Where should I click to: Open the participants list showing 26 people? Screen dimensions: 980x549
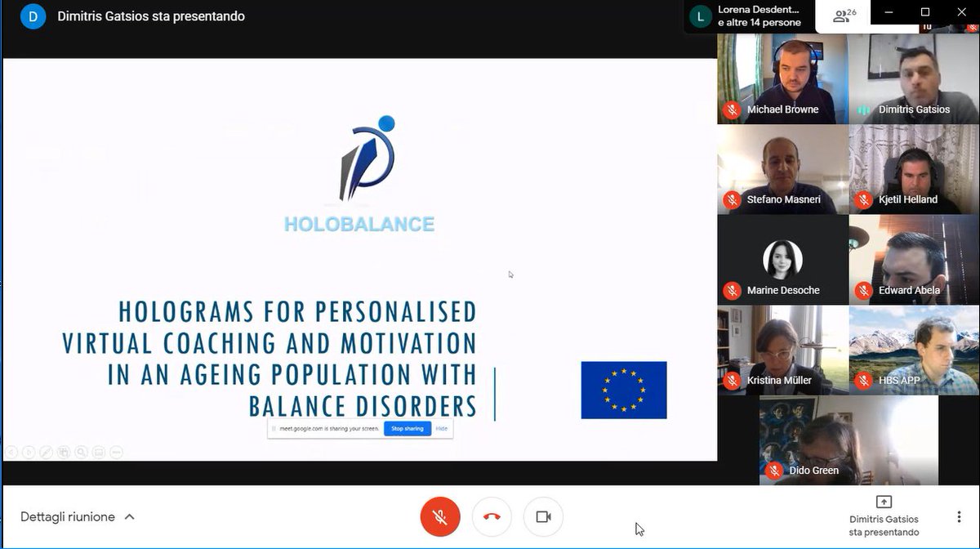point(844,16)
